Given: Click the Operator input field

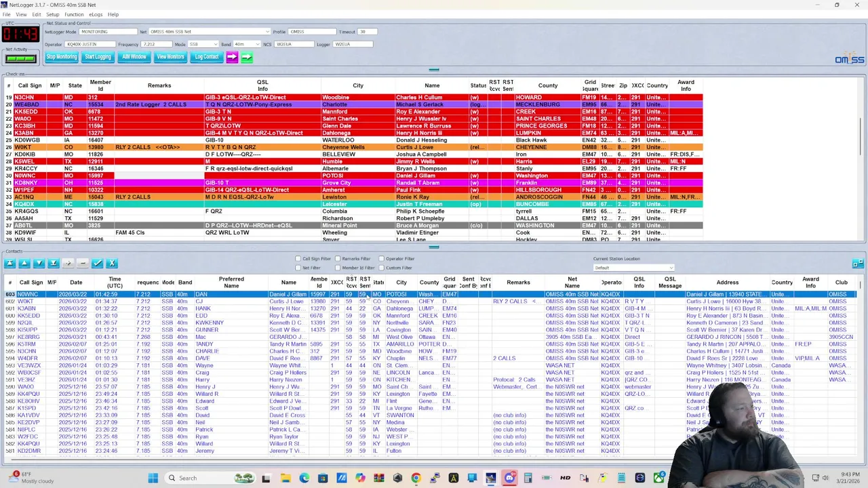Looking at the screenshot, I should pyautogui.click(x=91, y=44).
